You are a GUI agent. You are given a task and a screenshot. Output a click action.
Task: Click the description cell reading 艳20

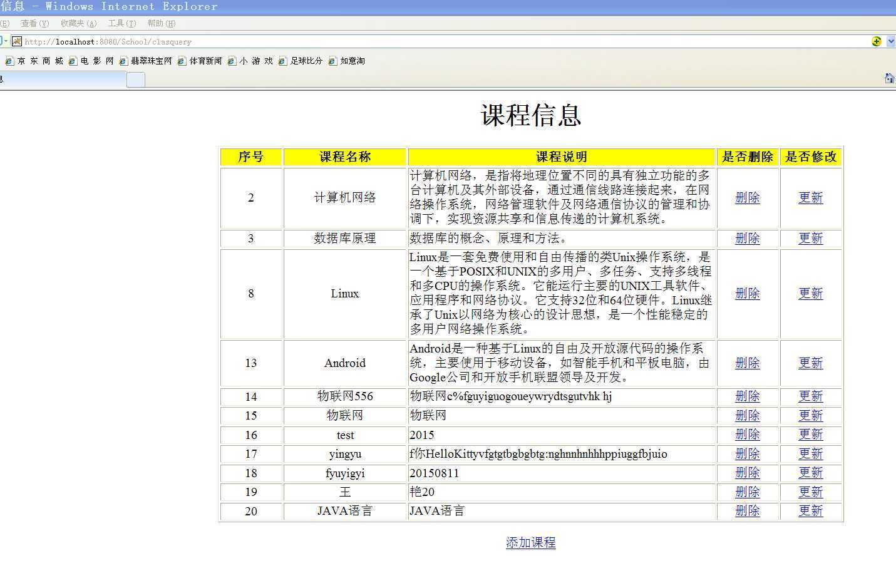(x=562, y=492)
